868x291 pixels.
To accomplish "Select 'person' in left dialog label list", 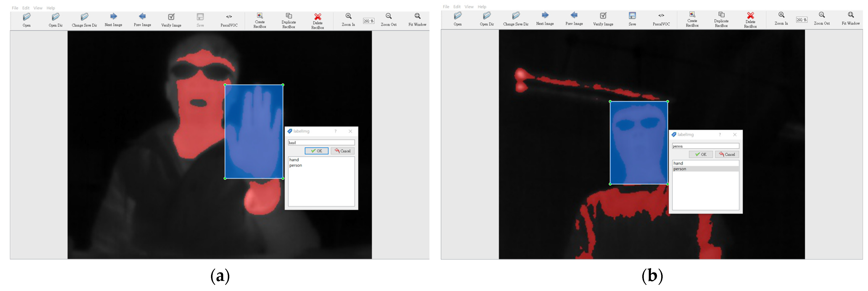I will click(295, 165).
